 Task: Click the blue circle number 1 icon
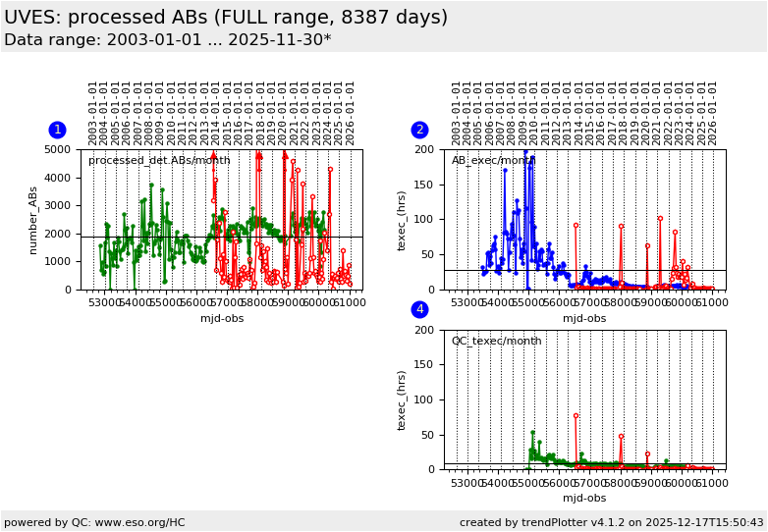coord(57,130)
